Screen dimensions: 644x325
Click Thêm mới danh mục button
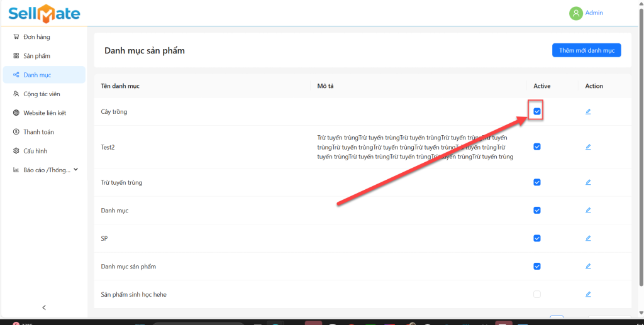[586, 50]
